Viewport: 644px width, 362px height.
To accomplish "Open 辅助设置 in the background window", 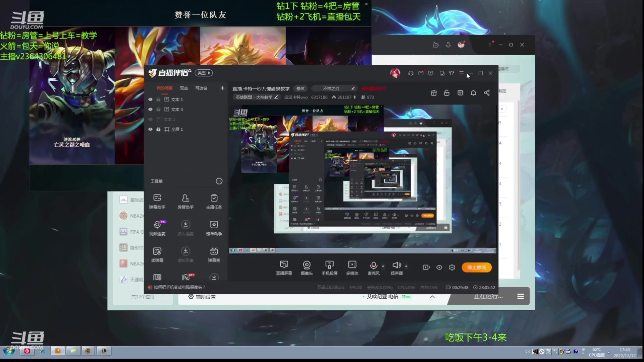I will (x=202, y=297).
